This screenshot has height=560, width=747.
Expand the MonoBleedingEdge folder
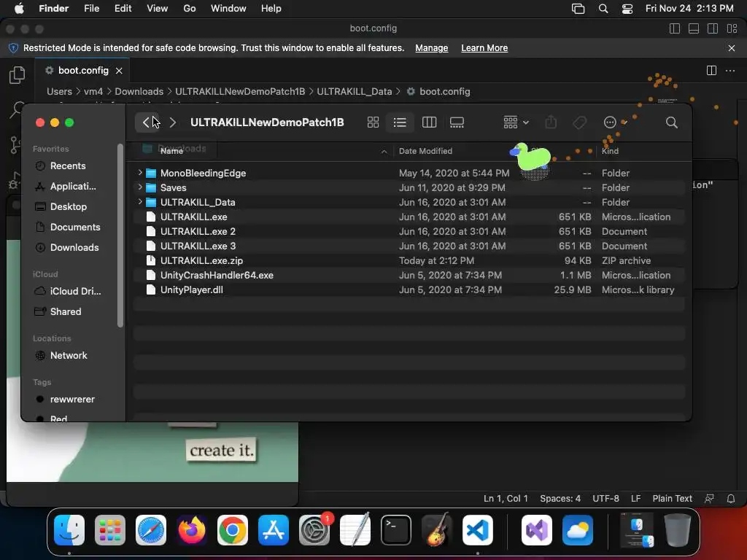point(140,173)
